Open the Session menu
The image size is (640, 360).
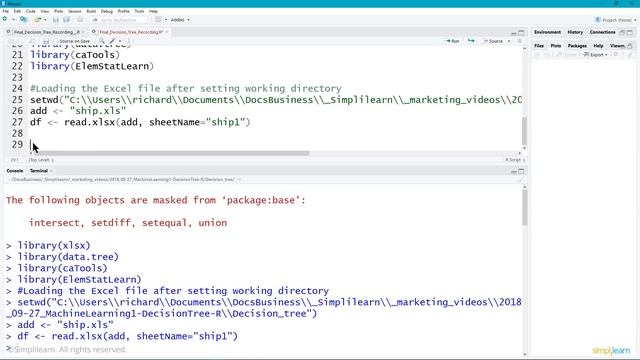click(75, 11)
